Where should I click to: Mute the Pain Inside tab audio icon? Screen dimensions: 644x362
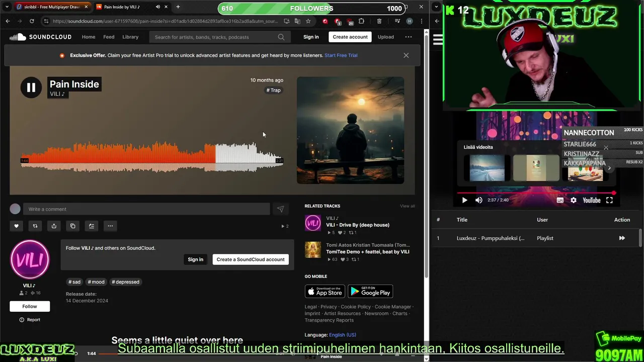pyautogui.click(x=158, y=7)
